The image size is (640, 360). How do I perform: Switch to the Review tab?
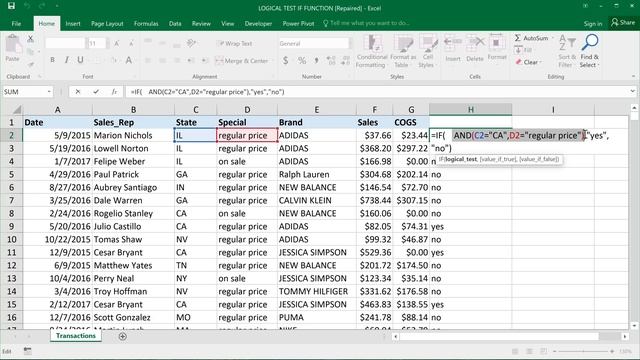(201, 24)
